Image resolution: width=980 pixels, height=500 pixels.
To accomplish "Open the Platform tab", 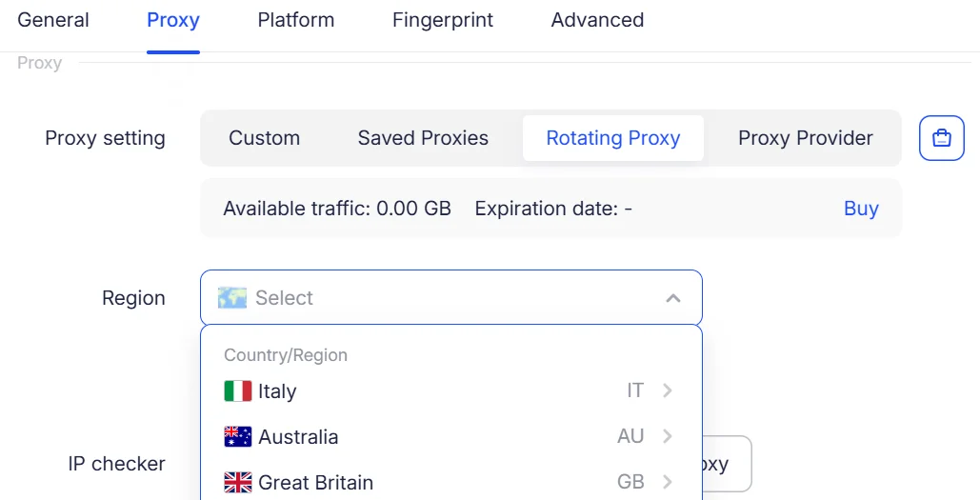I will [x=295, y=20].
